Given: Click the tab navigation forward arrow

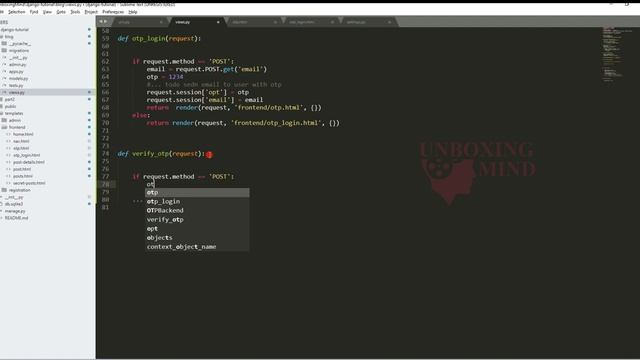Looking at the screenshot, I should [106, 22].
